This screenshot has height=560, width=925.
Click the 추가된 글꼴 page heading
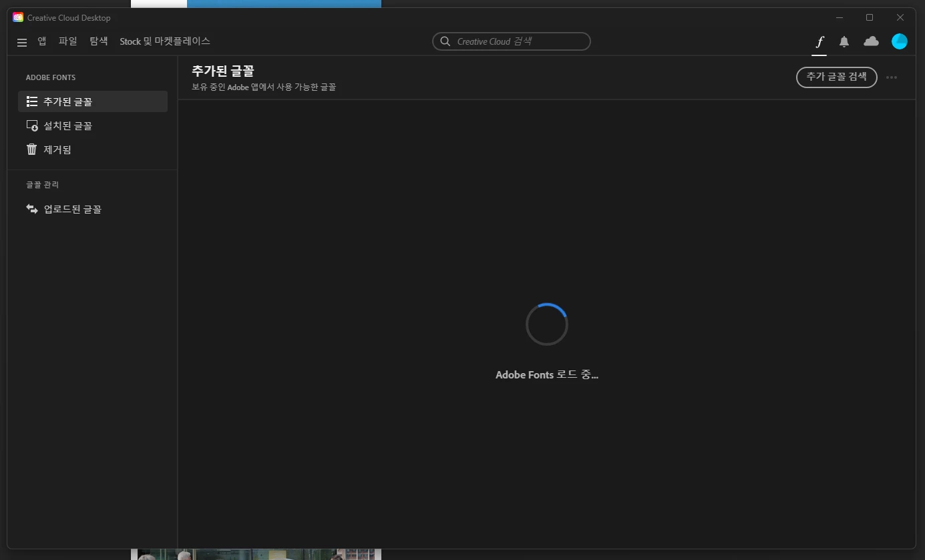[223, 71]
